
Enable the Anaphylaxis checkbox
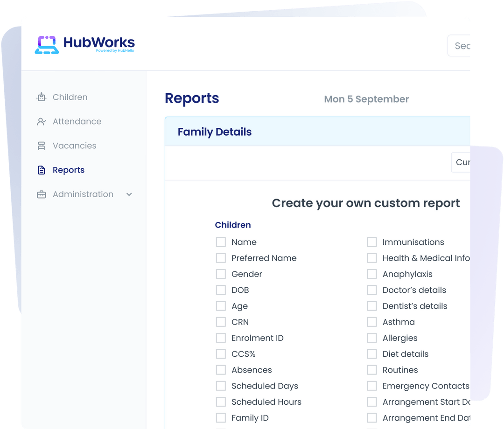(372, 274)
